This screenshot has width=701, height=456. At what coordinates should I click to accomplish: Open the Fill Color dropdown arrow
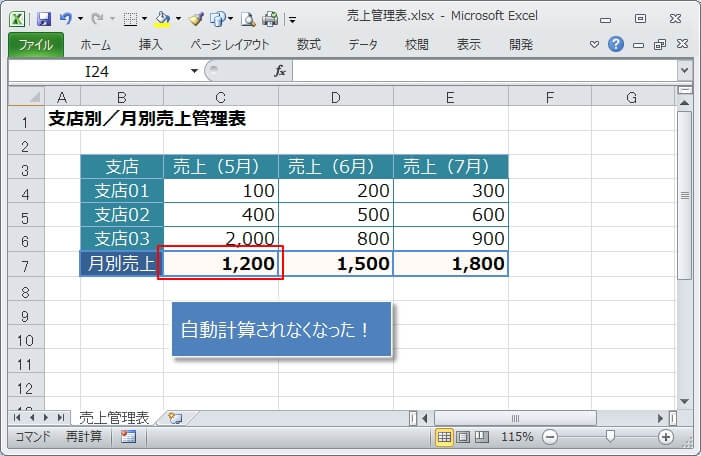point(178,19)
